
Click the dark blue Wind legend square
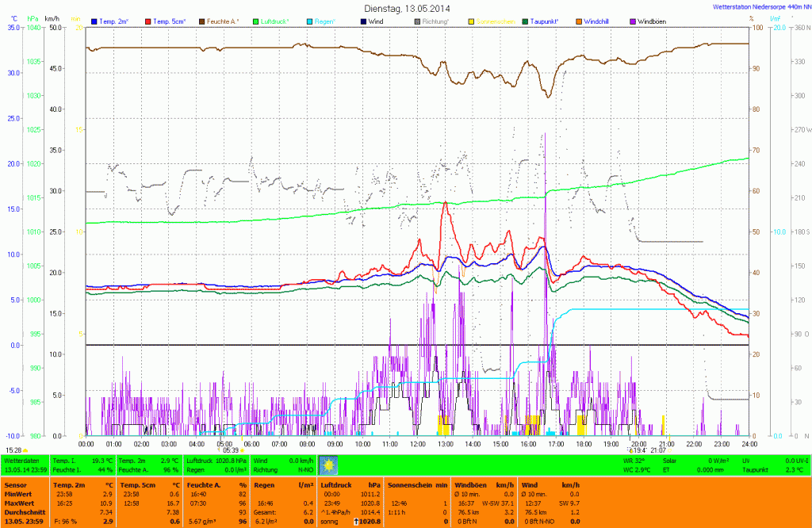[x=364, y=21]
